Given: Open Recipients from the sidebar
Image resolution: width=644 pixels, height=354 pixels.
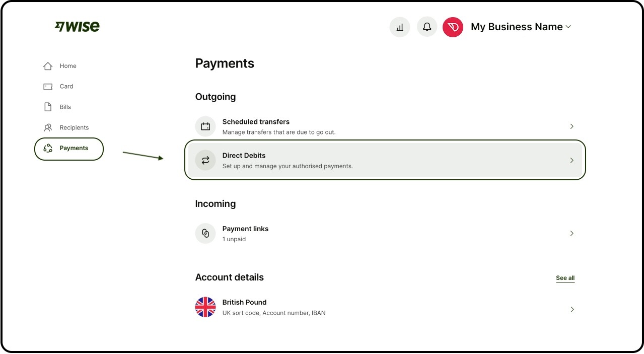Looking at the screenshot, I should [x=74, y=128].
